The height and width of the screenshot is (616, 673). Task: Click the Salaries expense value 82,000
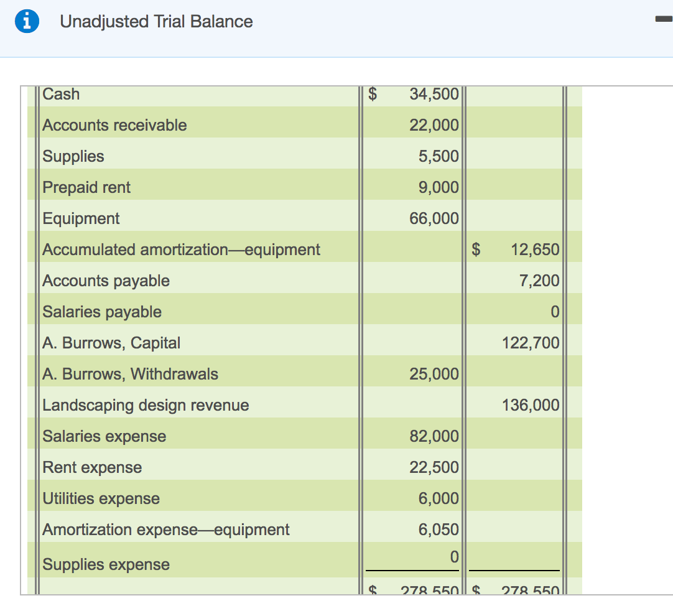tap(434, 437)
